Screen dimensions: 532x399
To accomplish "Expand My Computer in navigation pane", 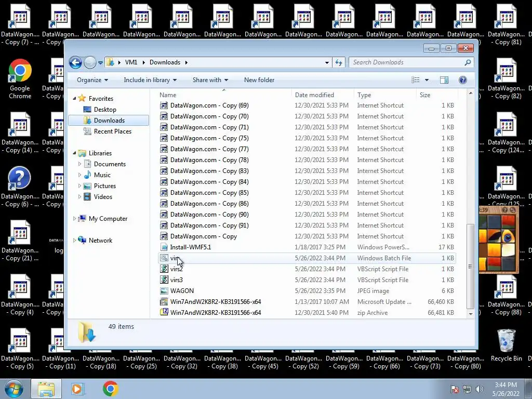I will tap(75, 219).
